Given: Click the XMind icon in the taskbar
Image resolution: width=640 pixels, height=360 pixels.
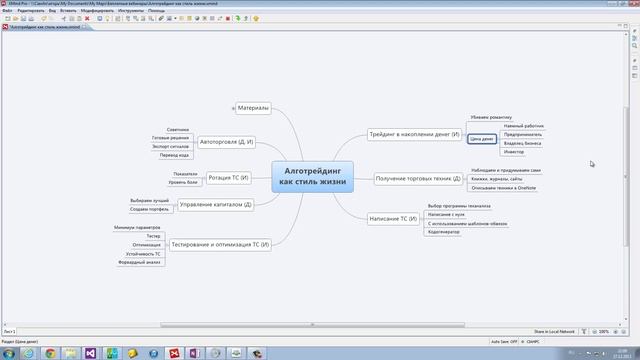Looking at the screenshot, I should 174,353.
